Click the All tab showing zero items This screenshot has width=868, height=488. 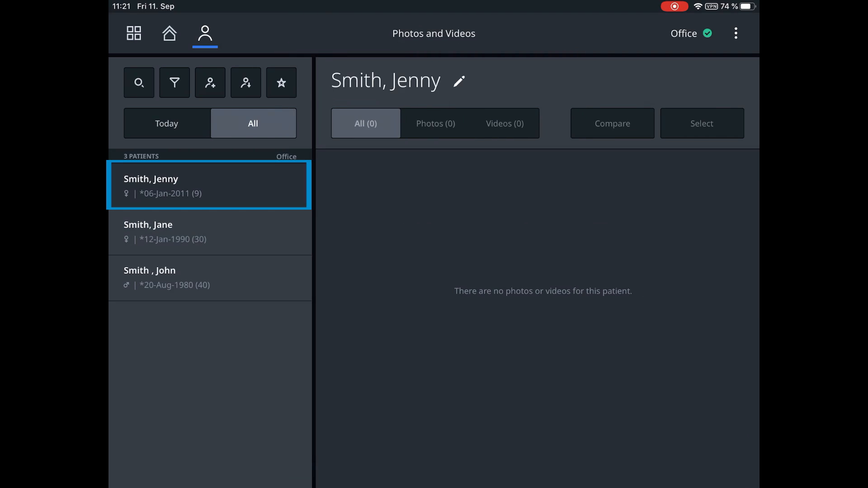365,123
